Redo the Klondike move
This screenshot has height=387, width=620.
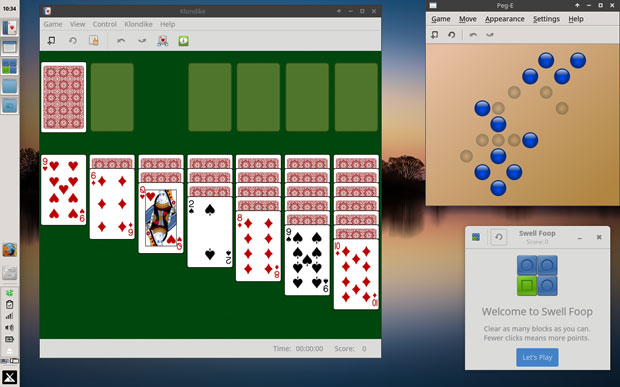click(142, 41)
